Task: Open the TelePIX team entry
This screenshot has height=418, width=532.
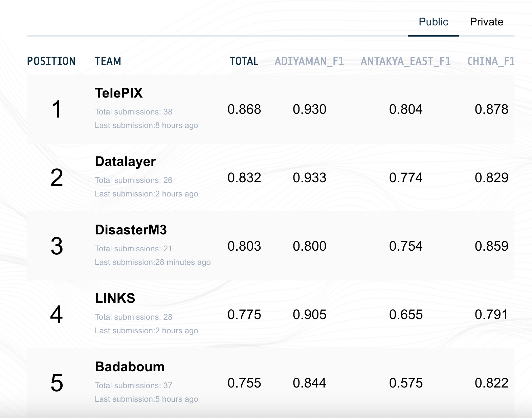Action: click(x=118, y=93)
